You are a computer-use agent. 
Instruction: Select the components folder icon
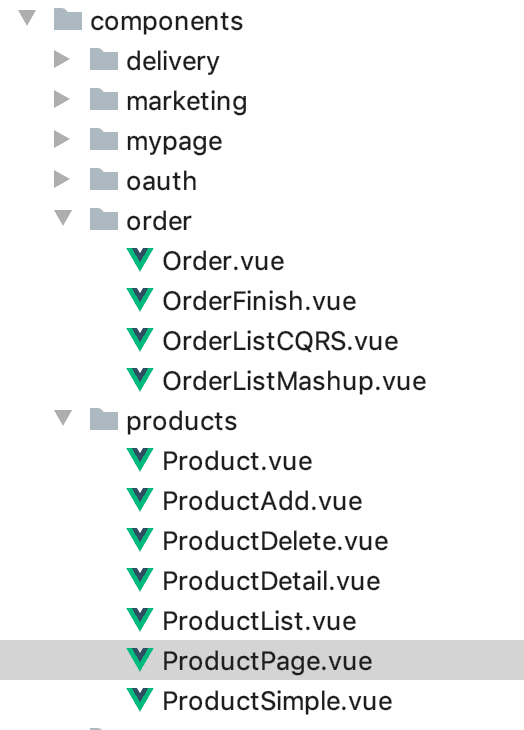(x=68, y=20)
